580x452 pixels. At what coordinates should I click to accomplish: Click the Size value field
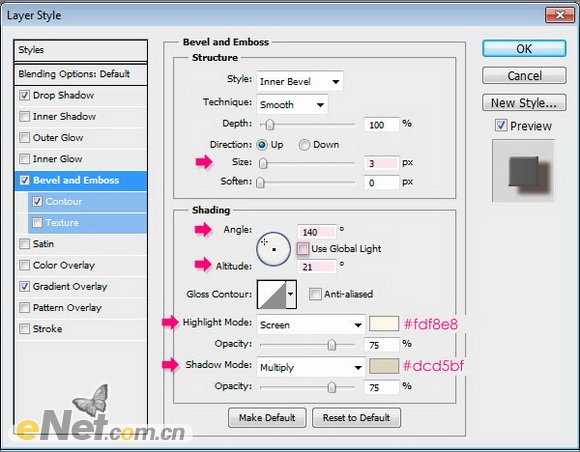click(382, 163)
